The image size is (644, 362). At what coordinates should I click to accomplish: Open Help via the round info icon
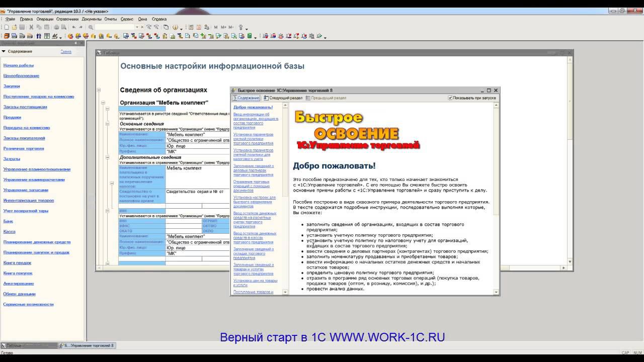(x=175, y=27)
